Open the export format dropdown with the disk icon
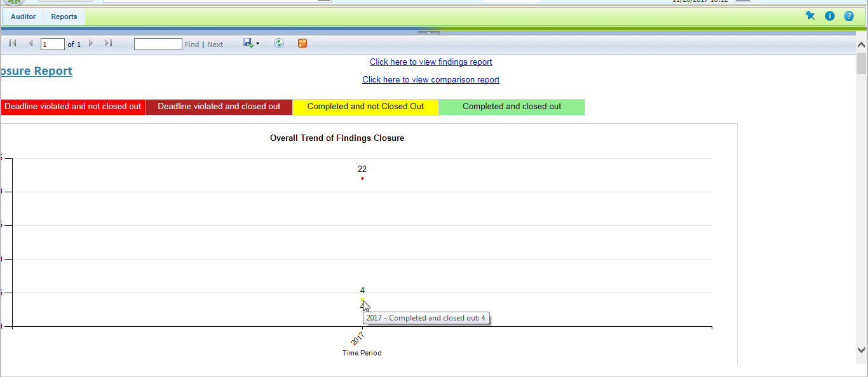868x377 pixels. coord(252,43)
